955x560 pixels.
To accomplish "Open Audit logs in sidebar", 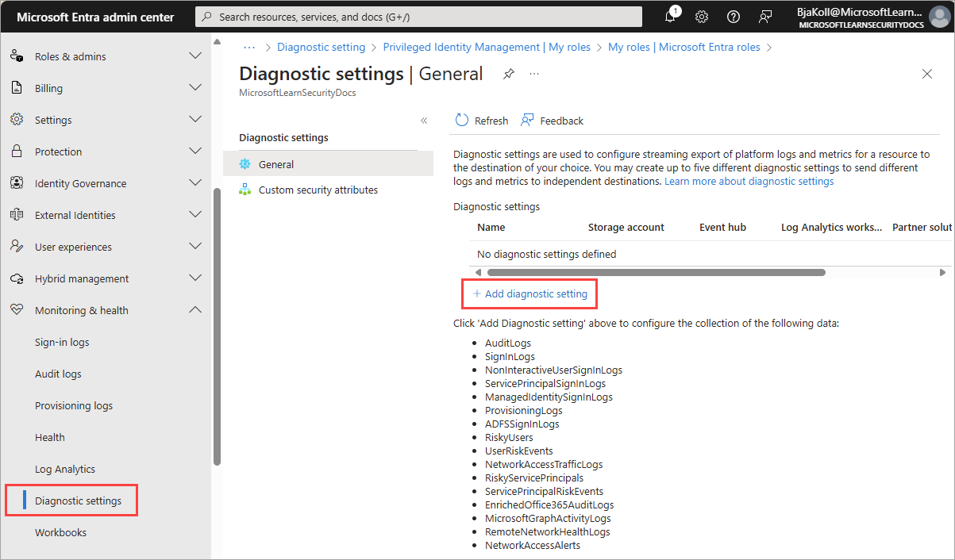I will [x=58, y=374].
